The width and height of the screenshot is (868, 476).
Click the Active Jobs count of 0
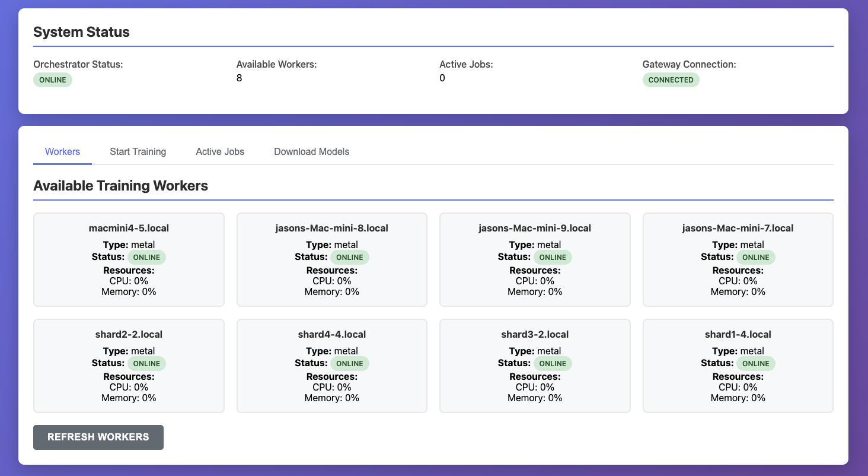442,78
